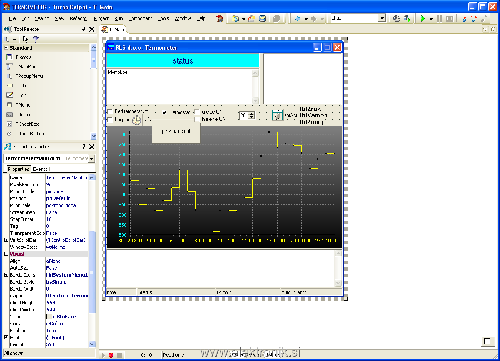Toggle the lower checkbox above the chart
The height and width of the screenshot is (361, 500).
(197, 119)
